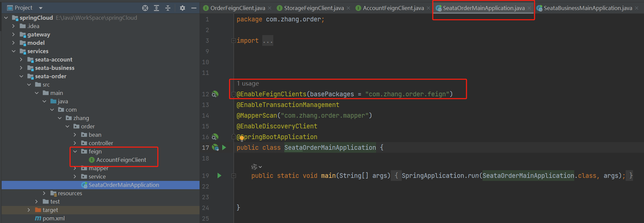This screenshot has height=223, width=644.
Task: Click the intention light bulb on line 16
Action: click(x=242, y=138)
